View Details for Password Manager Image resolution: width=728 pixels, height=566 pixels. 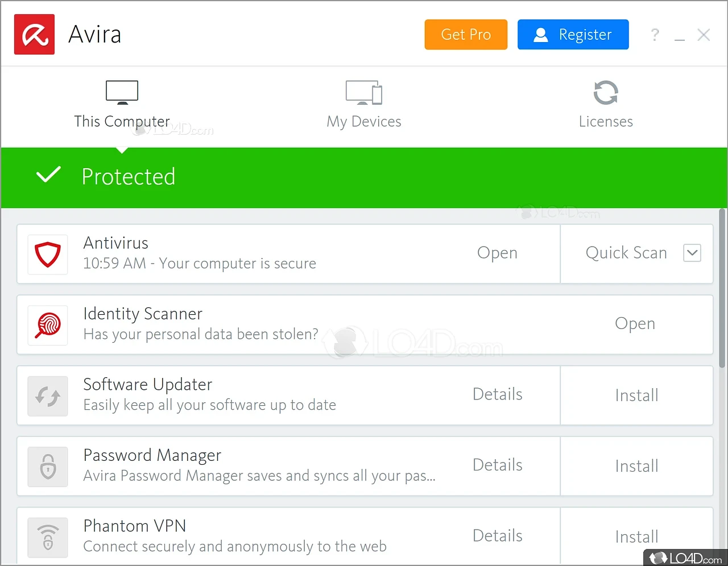[x=498, y=465]
